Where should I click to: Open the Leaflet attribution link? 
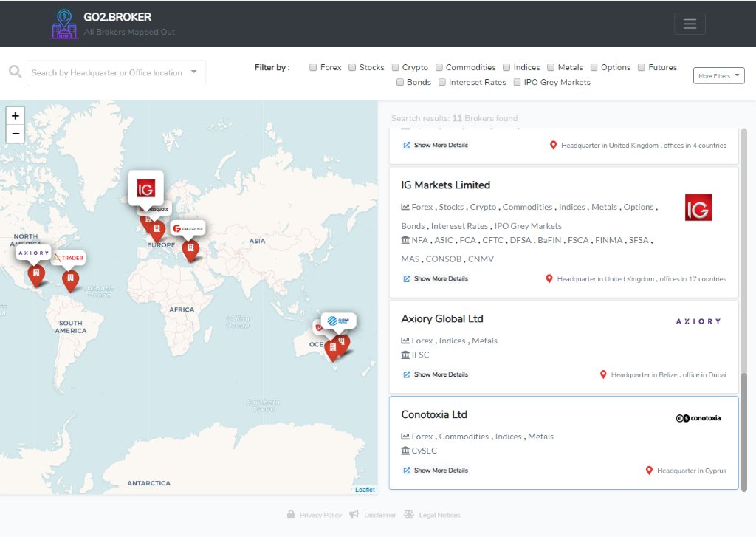(x=365, y=489)
